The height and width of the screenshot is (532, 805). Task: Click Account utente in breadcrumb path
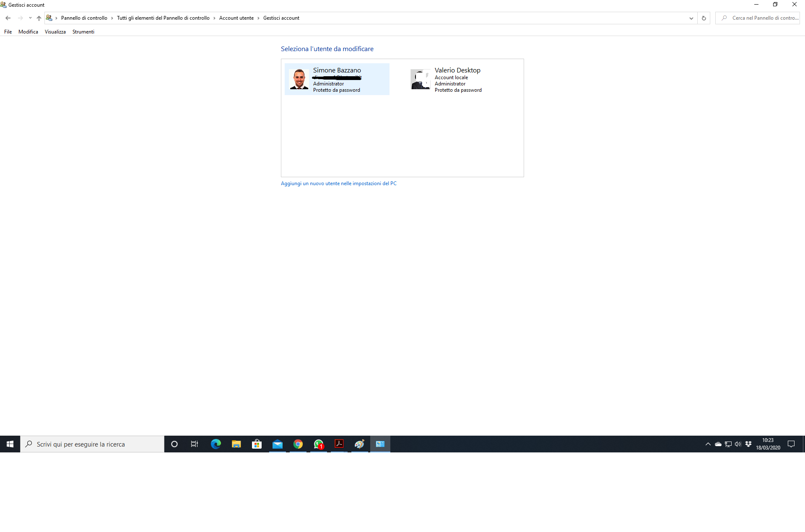click(236, 18)
